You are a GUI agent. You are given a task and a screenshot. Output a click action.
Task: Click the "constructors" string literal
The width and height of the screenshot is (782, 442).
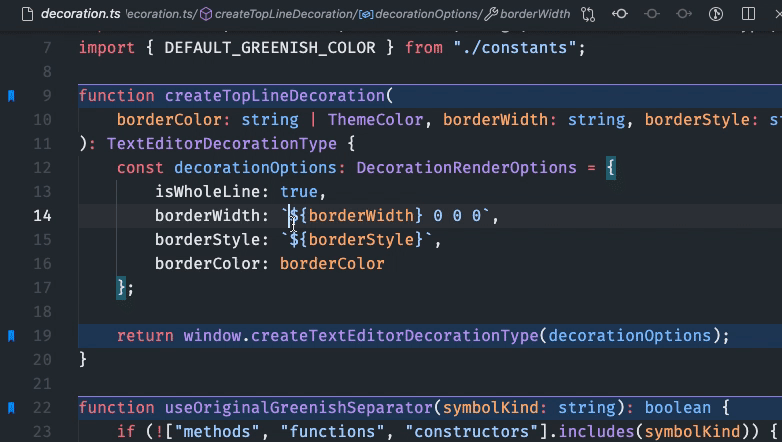click(472, 432)
